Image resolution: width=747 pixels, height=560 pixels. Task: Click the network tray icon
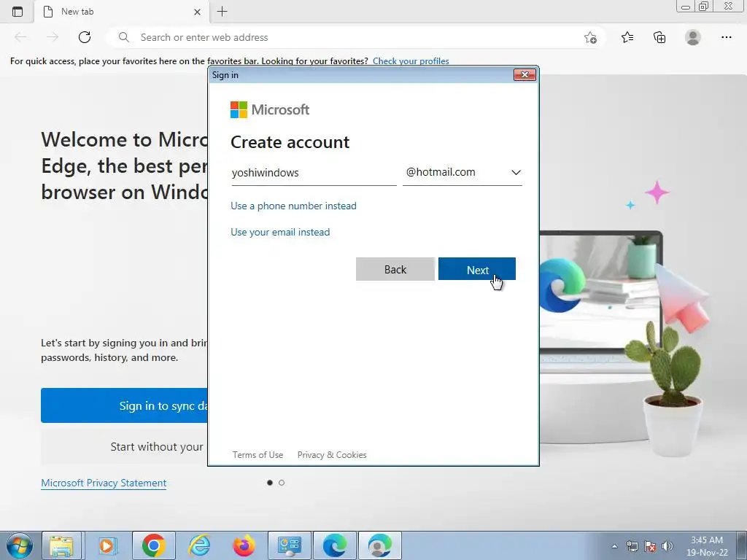tap(632, 546)
